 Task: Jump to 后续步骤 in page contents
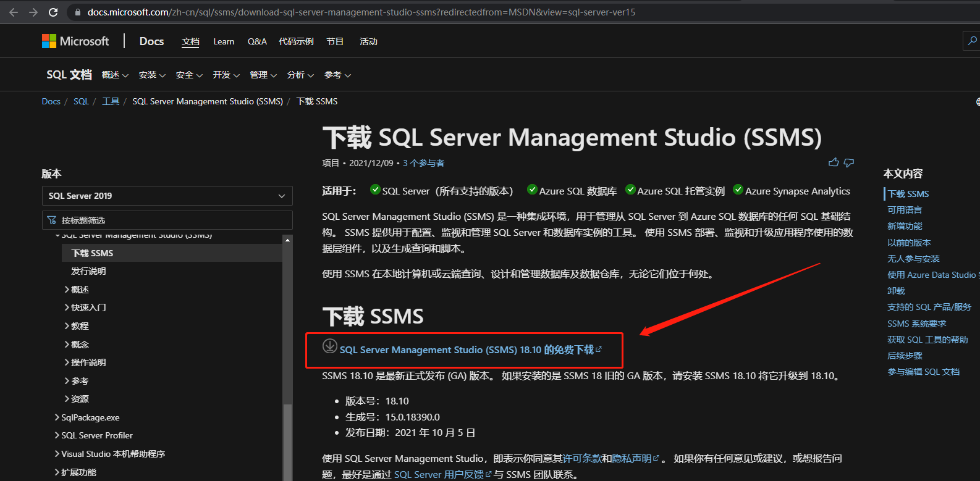905,356
